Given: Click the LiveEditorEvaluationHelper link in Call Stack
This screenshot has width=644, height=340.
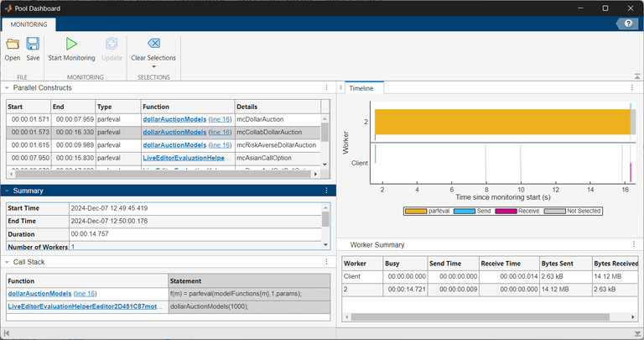Looking at the screenshot, I should 83,307.
